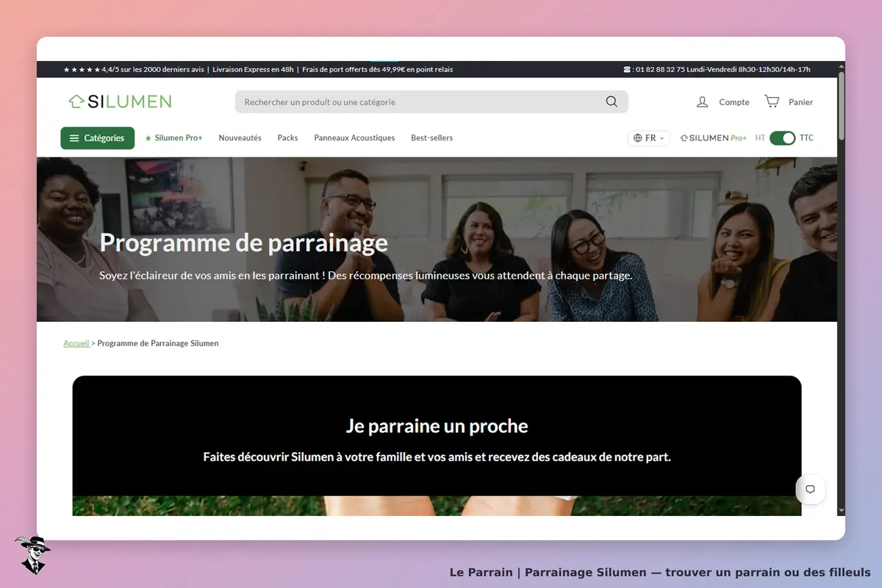
Task: Click the search magnifier icon
Action: (612, 101)
